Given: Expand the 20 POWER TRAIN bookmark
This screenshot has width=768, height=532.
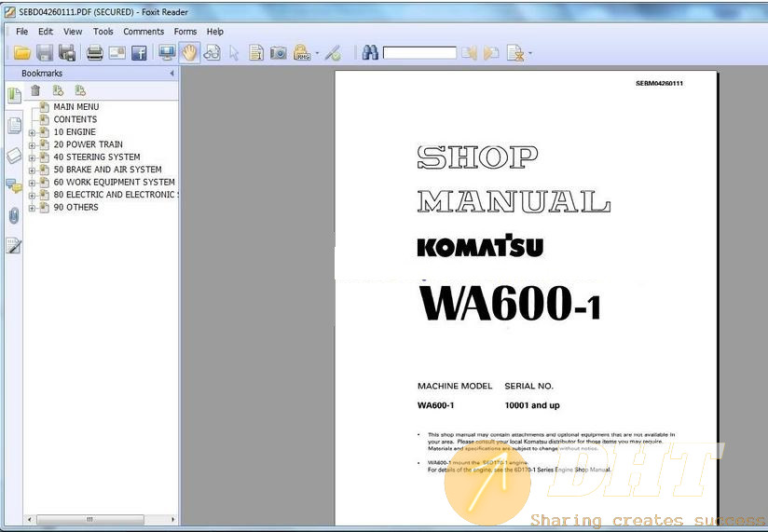Looking at the screenshot, I should pyautogui.click(x=32, y=145).
